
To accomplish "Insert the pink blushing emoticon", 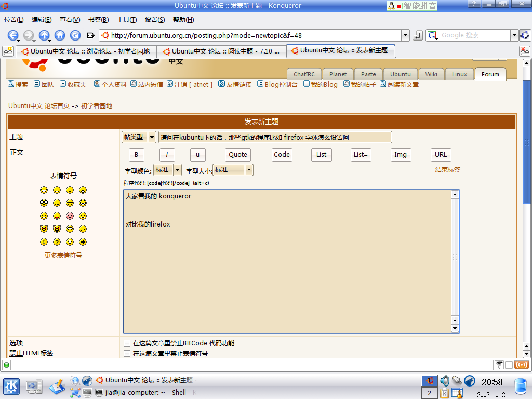I will (x=70, y=216).
